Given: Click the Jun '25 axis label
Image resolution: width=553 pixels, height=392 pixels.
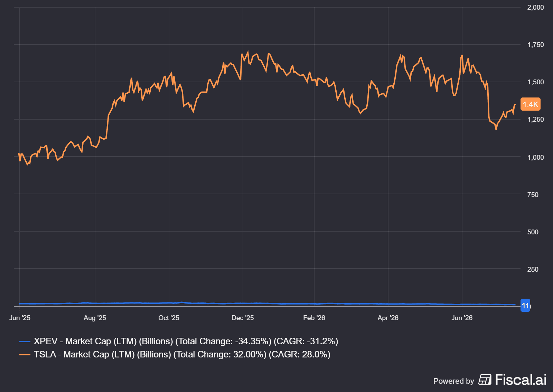Looking at the screenshot, I should (x=20, y=318).
